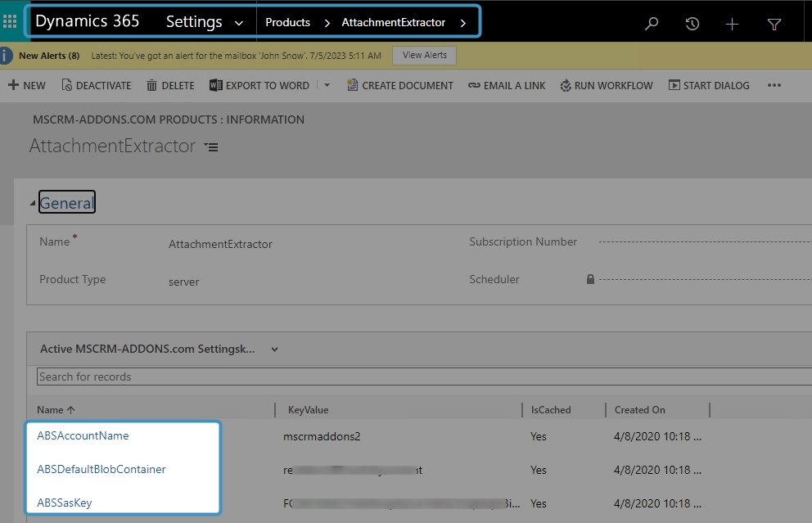This screenshot has height=523, width=812.
Task: Go to Products in breadcrumb
Action: 287,23
